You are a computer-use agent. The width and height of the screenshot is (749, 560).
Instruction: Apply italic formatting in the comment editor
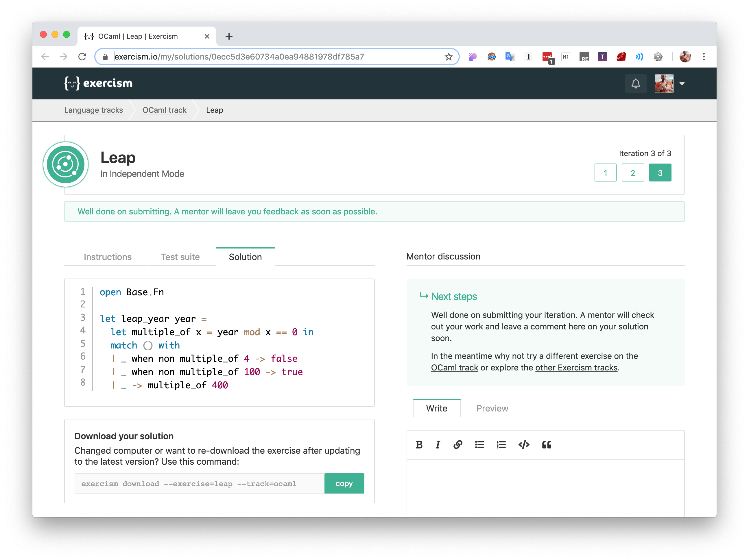(438, 445)
